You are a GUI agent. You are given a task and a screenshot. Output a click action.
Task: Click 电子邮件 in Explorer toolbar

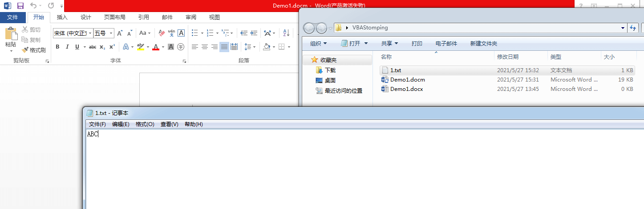(x=446, y=43)
